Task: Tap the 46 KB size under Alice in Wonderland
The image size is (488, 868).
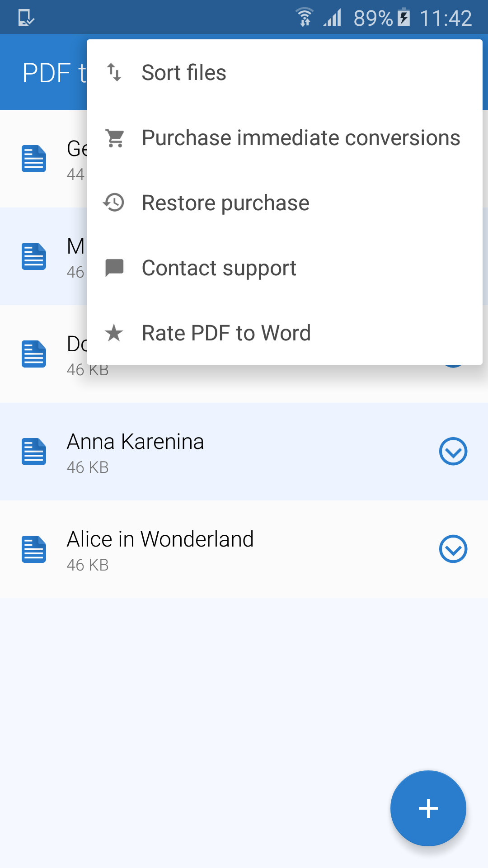Action: [88, 565]
